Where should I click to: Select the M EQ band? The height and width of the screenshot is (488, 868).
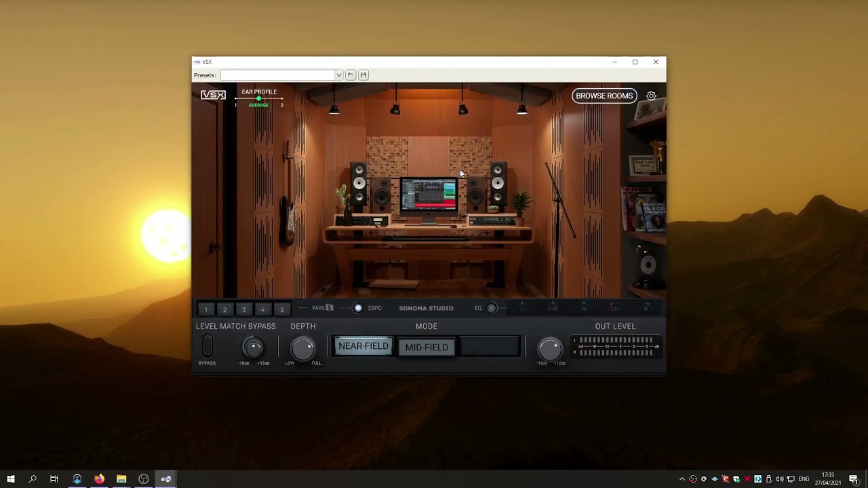coord(584,308)
